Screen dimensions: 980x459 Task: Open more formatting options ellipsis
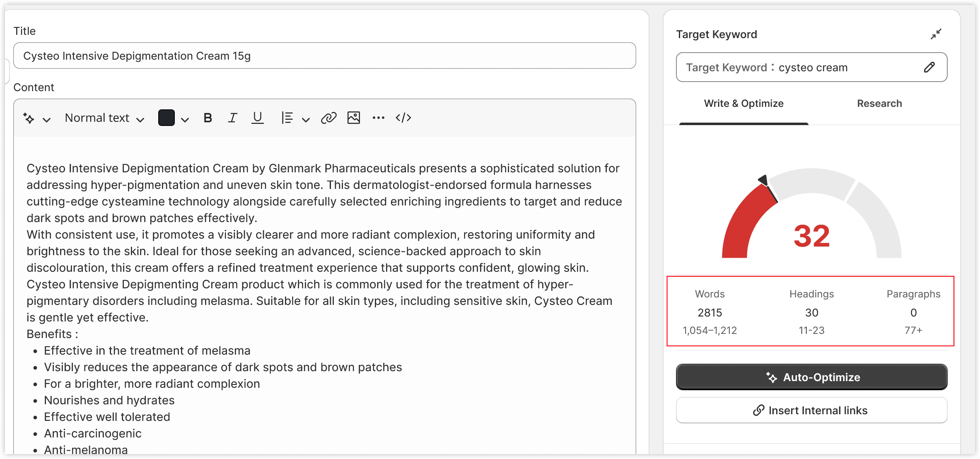[x=379, y=118]
